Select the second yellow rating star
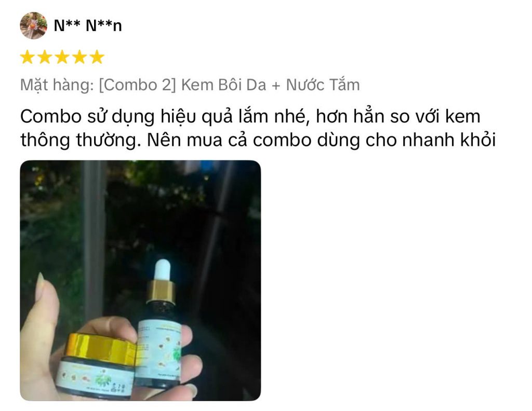Viewport: 532px width, 411px height. [45, 57]
